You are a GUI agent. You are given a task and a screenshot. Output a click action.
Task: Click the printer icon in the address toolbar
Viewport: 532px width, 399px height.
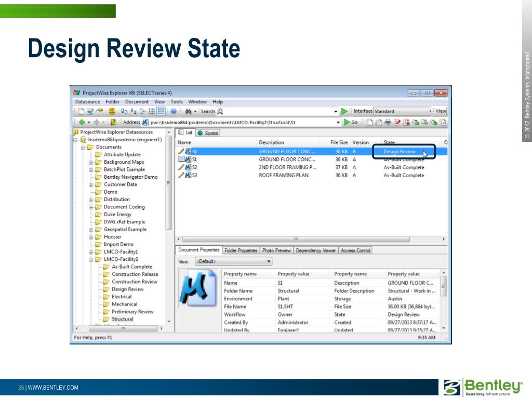click(x=388, y=122)
